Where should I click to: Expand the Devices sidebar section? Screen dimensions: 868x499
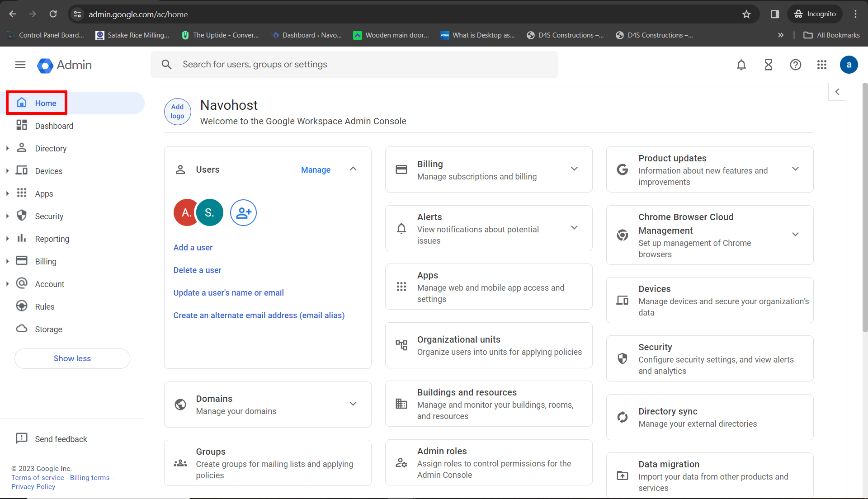pyautogui.click(x=8, y=171)
